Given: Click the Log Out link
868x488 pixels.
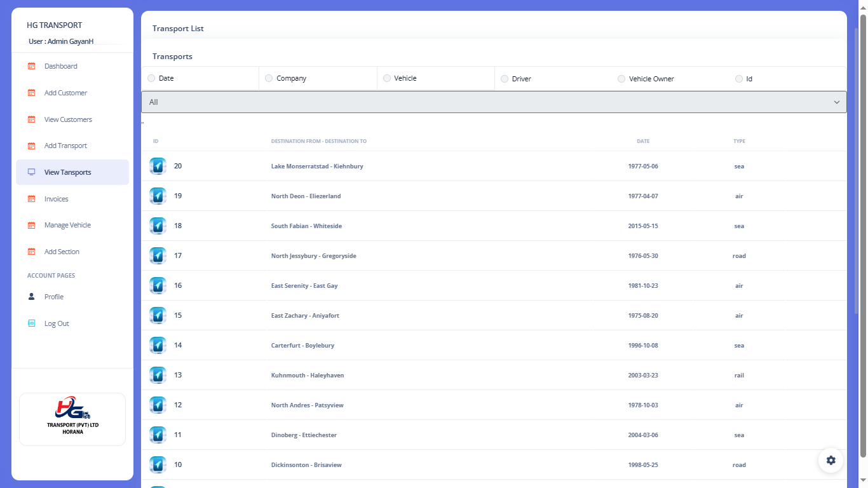Looking at the screenshot, I should pyautogui.click(x=57, y=323).
